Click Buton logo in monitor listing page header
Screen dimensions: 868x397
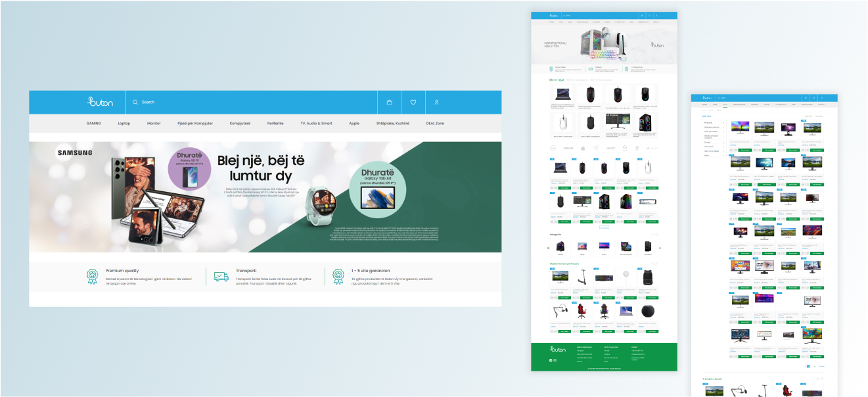(706, 98)
